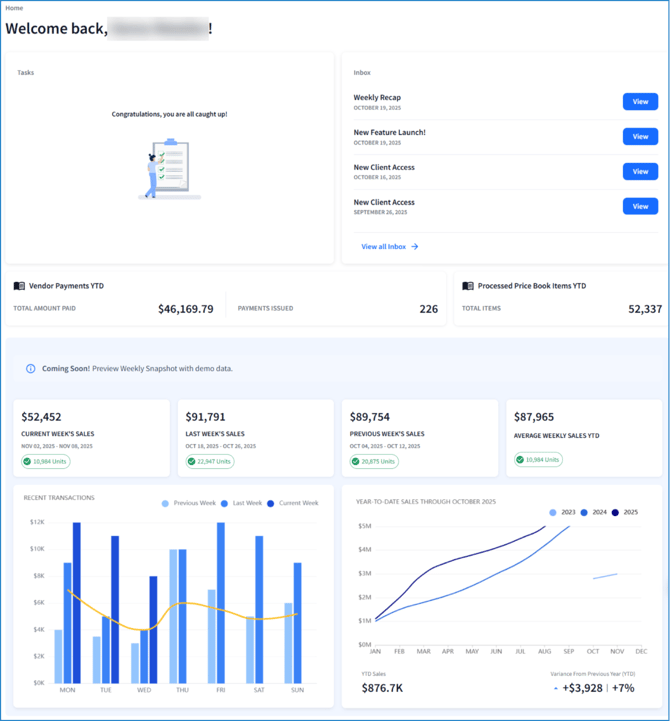670x721 pixels.
Task: View the October 16 New Client Access message
Action: point(640,172)
